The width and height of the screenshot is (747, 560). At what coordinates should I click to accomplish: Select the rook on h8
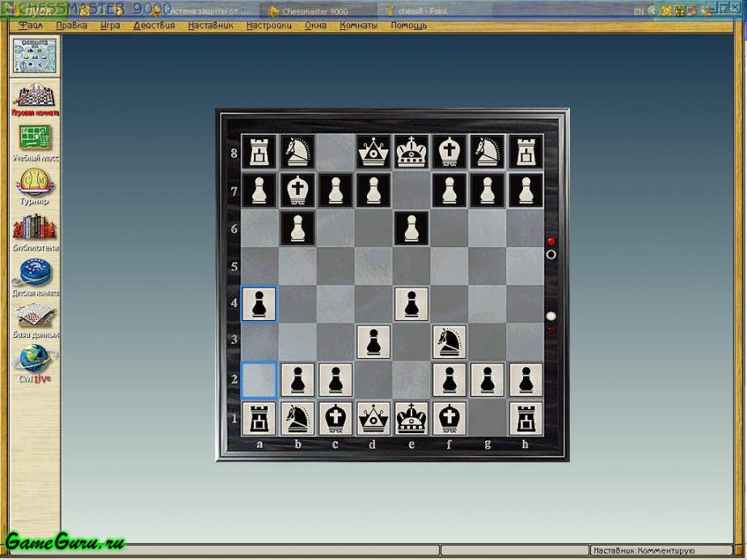(526, 151)
